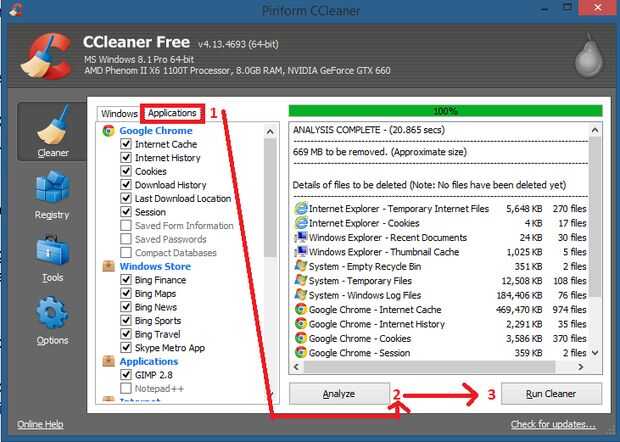Screen dimensions: 620x442
Task: Uncheck GIMP 2.8 checkbox
Action: [126, 374]
